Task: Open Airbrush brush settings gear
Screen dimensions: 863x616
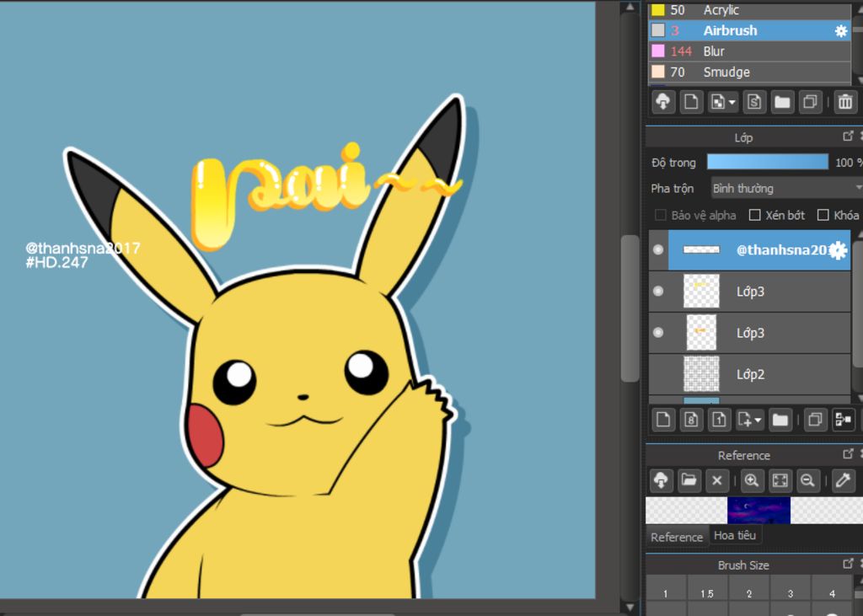Action: coord(840,31)
